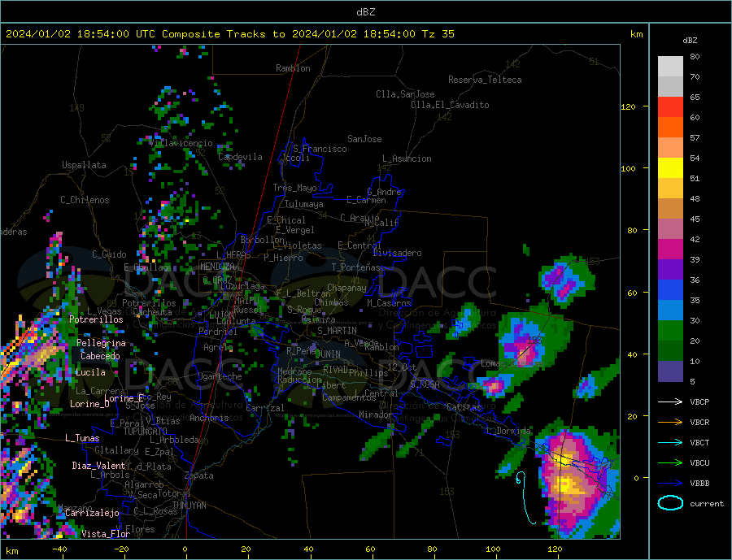This screenshot has height=560, width=732.
Task: Click the Uspallata place label
Action: [84, 165]
